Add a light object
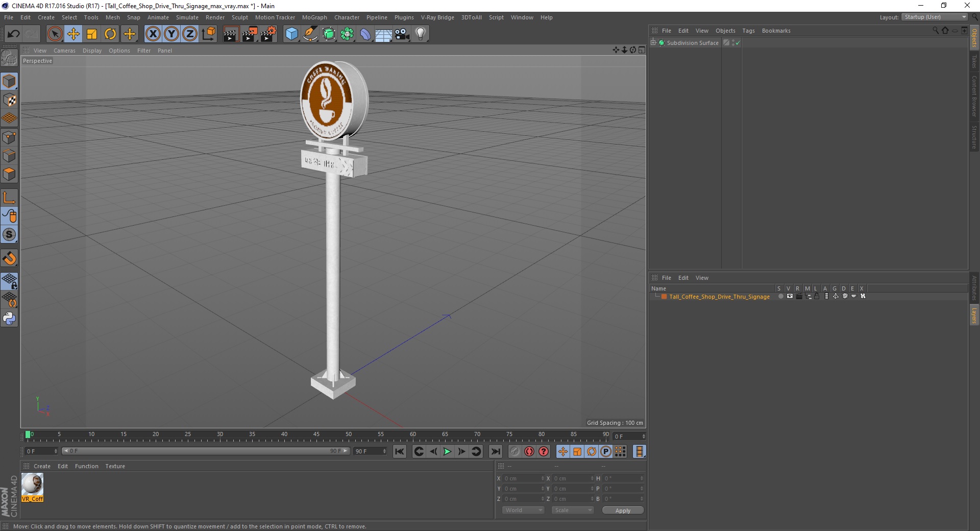980x531 pixels. tap(421, 34)
